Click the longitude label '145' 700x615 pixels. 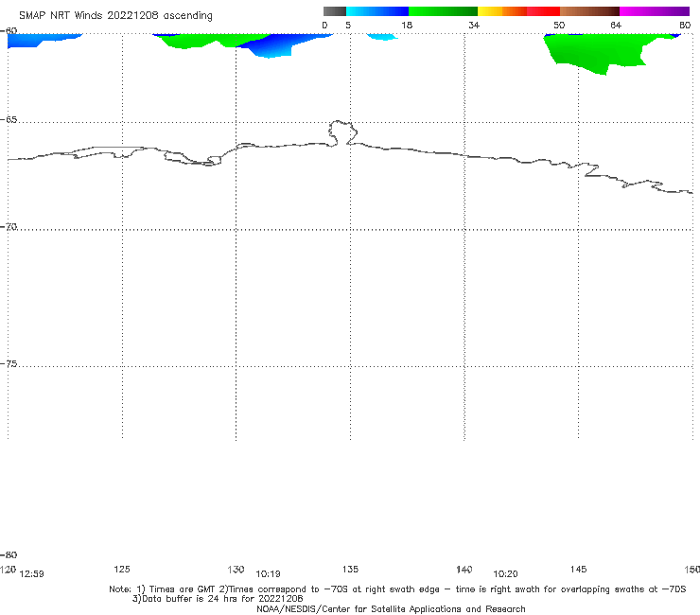pos(579,569)
